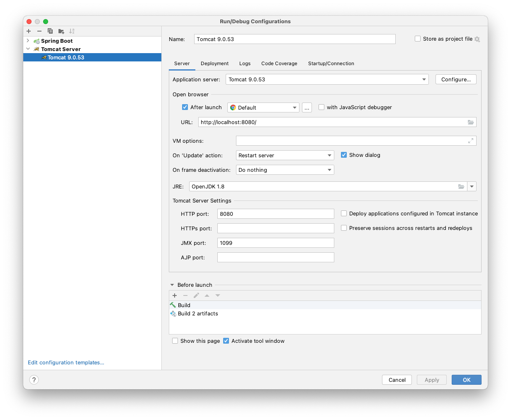Viewport: 511px width, 420px height.
Task: Uncheck After launch checkbox
Action: click(x=185, y=107)
